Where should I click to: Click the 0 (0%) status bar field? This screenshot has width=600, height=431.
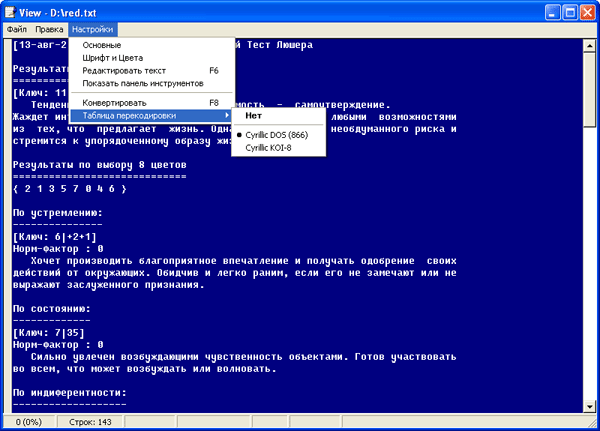(29, 422)
